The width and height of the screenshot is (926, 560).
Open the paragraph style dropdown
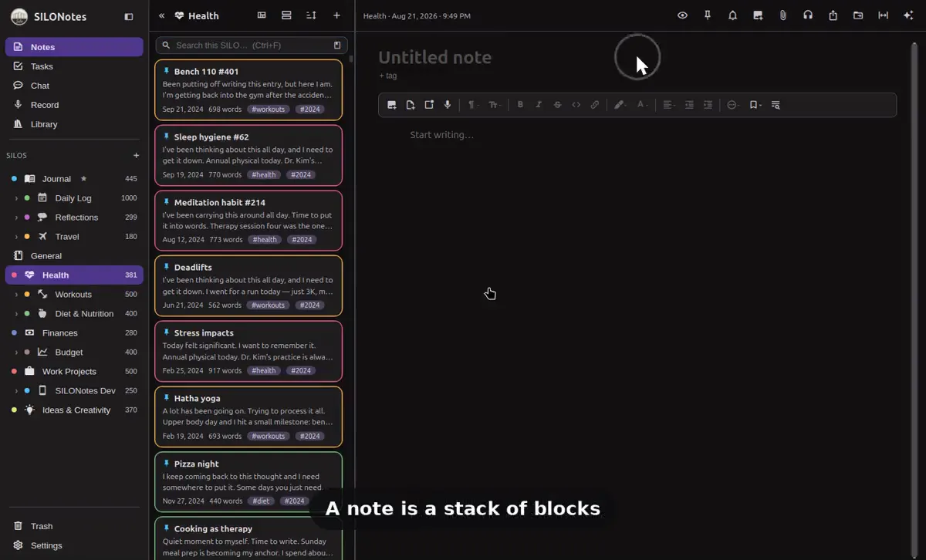click(x=474, y=105)
